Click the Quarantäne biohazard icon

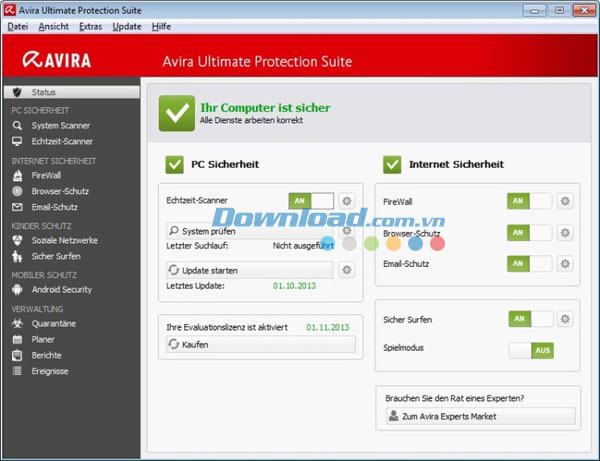(x=17, y=324)
